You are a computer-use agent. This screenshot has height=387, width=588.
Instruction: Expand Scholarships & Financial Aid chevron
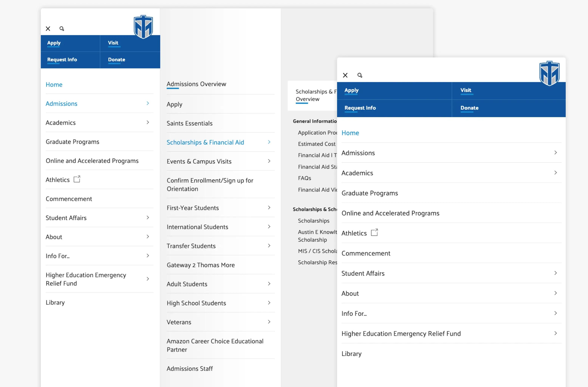coord(269,142)
